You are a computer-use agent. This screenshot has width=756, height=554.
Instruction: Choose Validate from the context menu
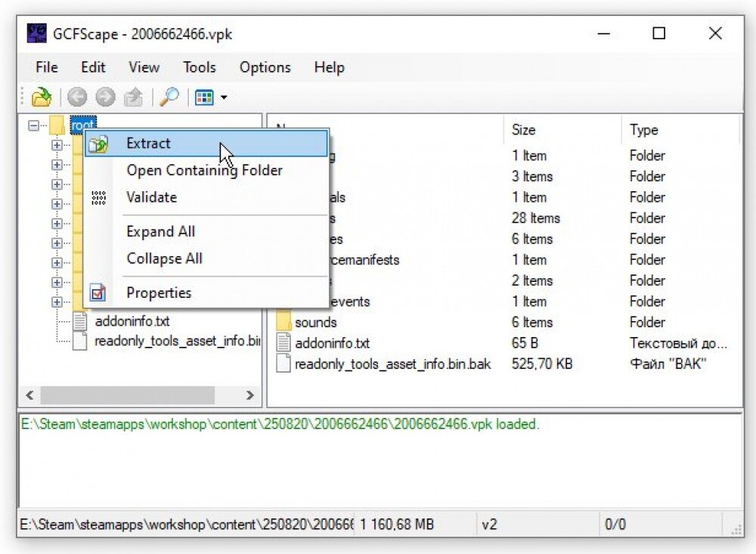pyautogui.click(x=206, y=197)
